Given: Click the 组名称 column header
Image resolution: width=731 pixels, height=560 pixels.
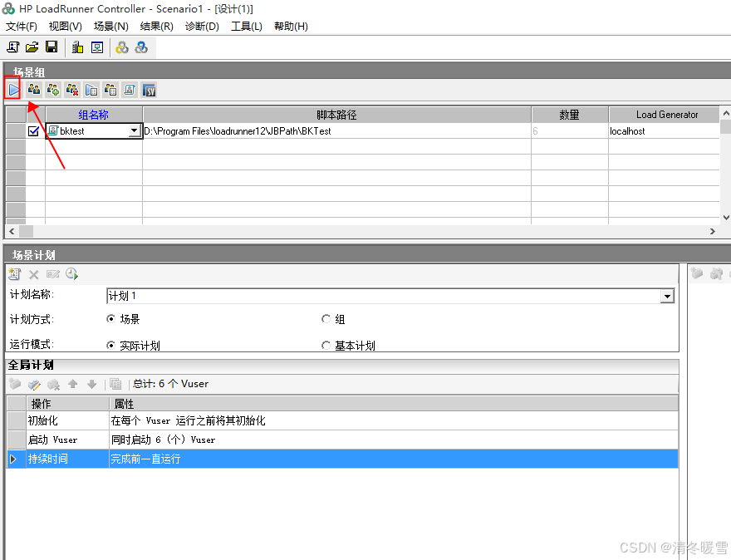Looking at the screenshot, I should point(94,115).
